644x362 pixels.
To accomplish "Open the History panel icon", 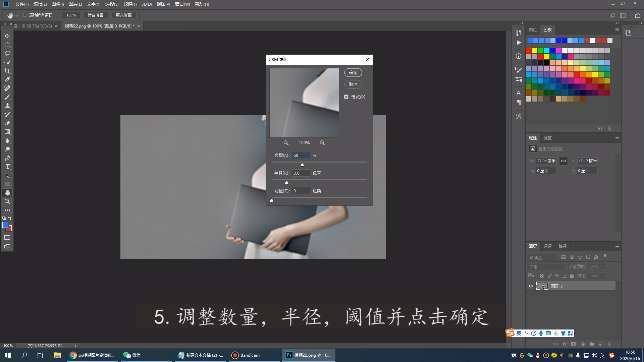I will coord(519,33).
